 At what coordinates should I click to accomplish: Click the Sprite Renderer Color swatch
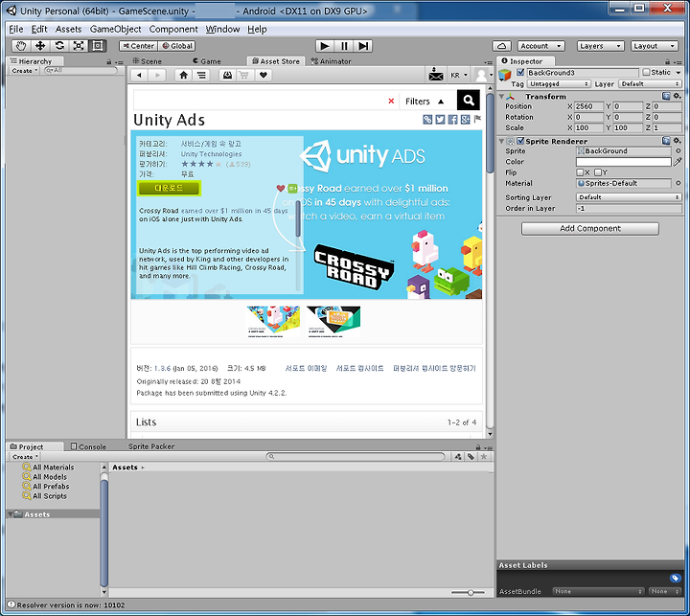coord(624,162)
